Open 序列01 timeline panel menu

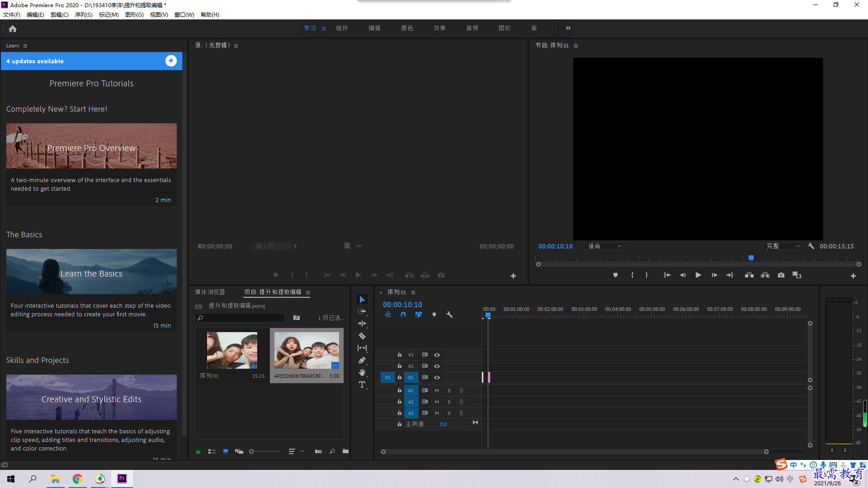(413, 292)
